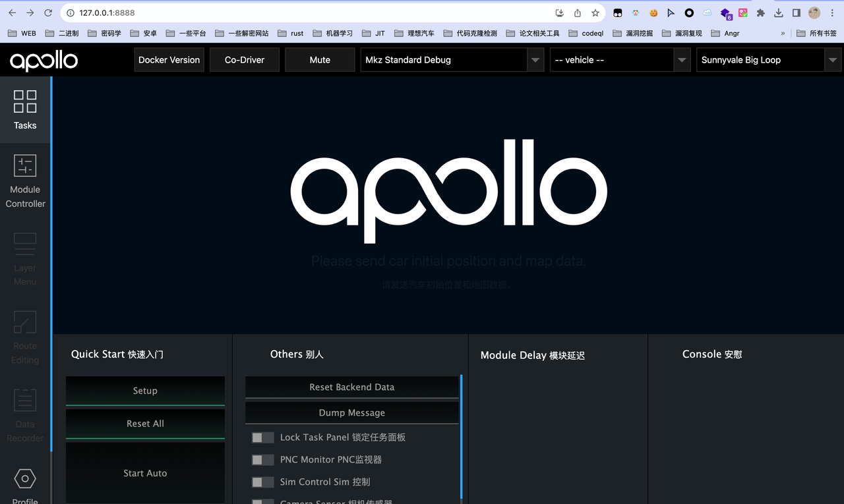844x504 pixels.
Task: Open the rust bookmarks folder
Action: coord(295,33)
